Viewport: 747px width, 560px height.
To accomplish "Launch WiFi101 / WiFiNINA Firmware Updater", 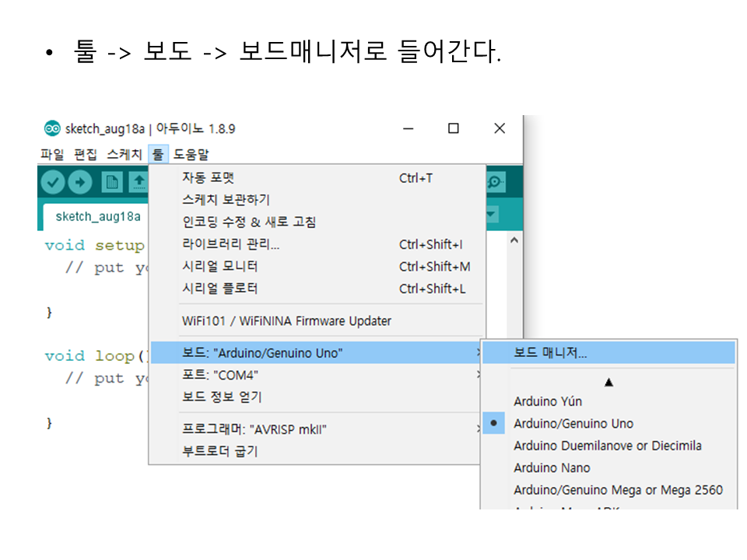I will pos(317,321).
